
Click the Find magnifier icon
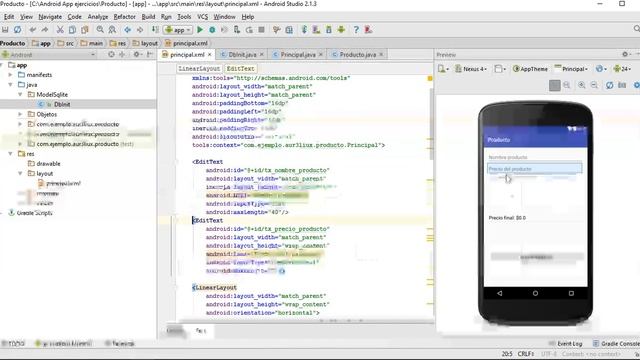(x=100, y=30)
